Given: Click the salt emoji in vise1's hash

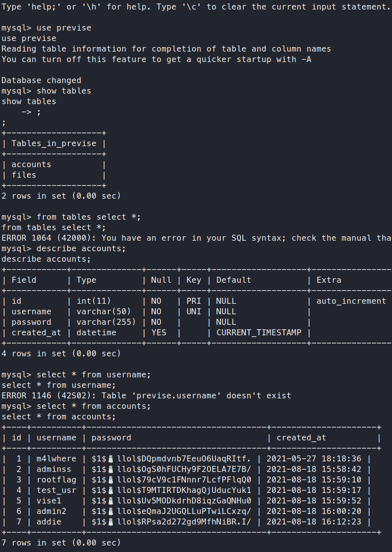Looking at the screenshot, I should point(111,500).
